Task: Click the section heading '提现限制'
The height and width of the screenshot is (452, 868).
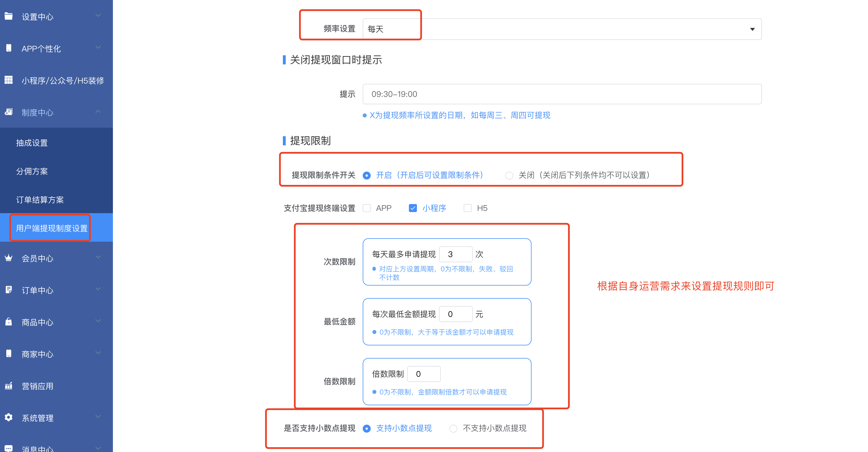Action: click(x=310, y=141)
